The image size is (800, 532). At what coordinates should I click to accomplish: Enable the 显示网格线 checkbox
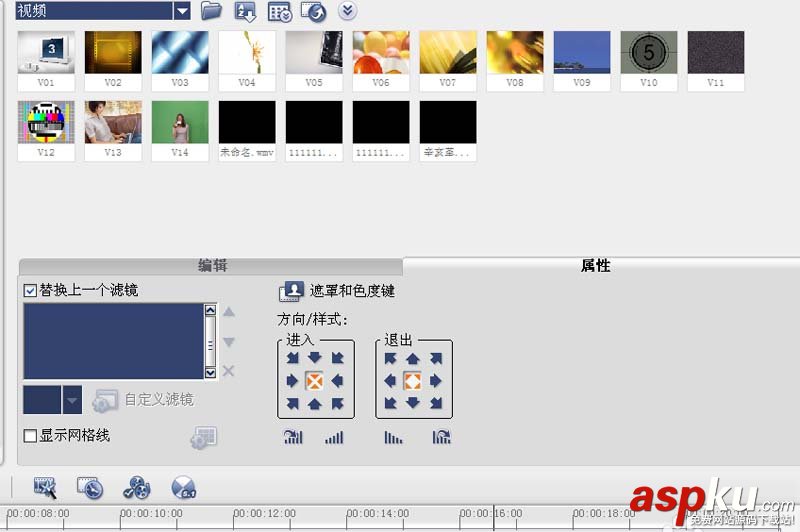point(30,436)
